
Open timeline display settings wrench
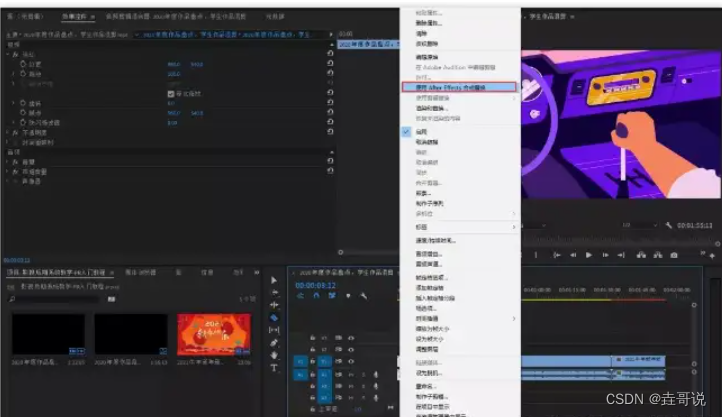364,296
